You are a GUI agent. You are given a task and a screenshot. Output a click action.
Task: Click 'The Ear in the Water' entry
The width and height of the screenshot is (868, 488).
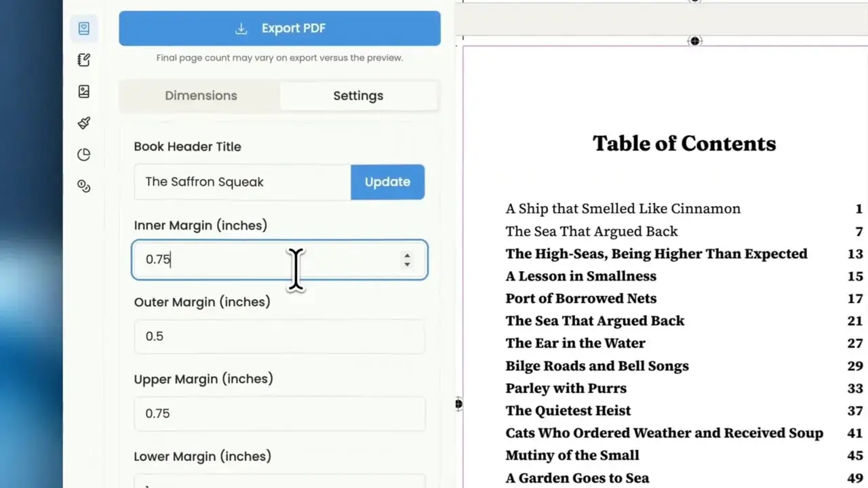click(575, 343)
